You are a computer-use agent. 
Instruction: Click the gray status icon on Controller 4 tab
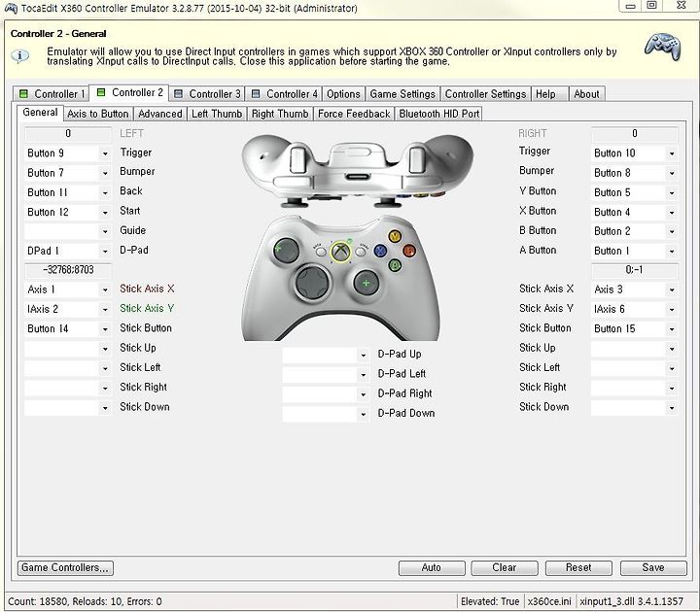(256, 93)
